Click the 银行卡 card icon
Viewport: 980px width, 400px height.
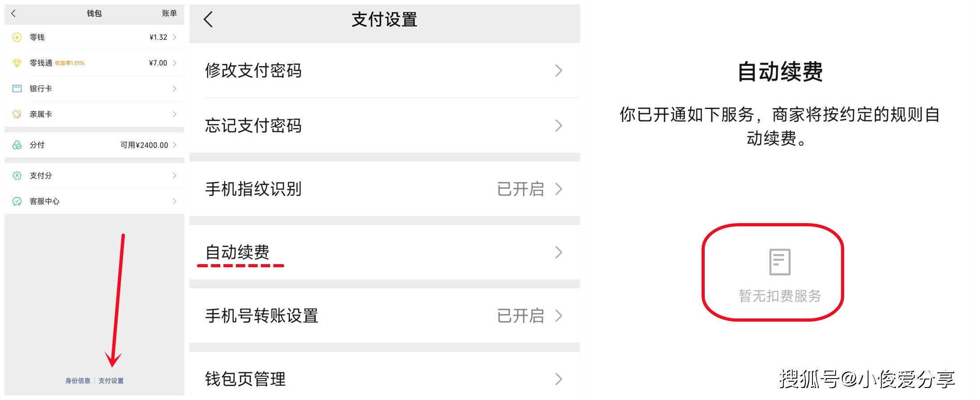tap(17, 89)
